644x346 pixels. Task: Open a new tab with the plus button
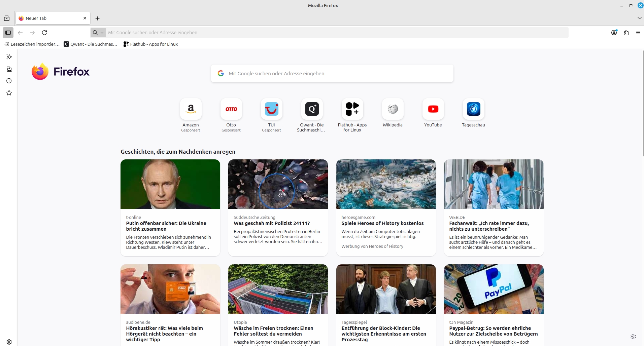98,18
